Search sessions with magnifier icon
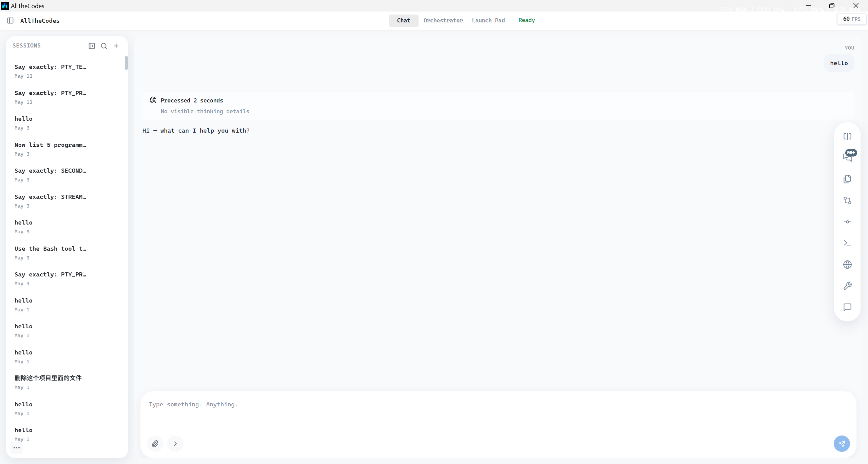 point(104,46)
